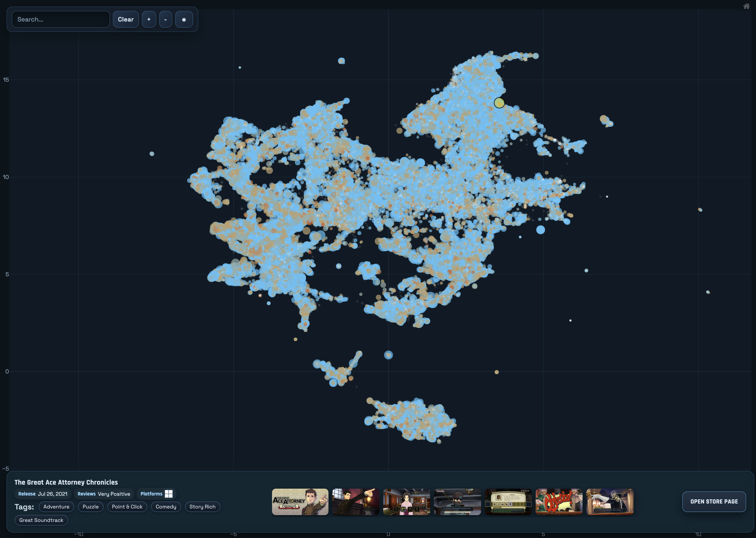756x538 pixels.
Task: Click the Story Rich tag
Action: coord(202,507)
